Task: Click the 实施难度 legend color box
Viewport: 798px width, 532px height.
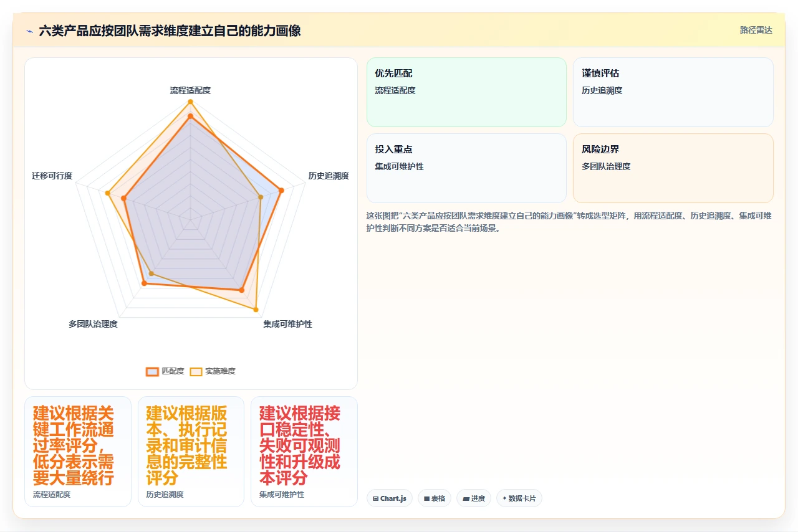Action: tap(196, 371)
